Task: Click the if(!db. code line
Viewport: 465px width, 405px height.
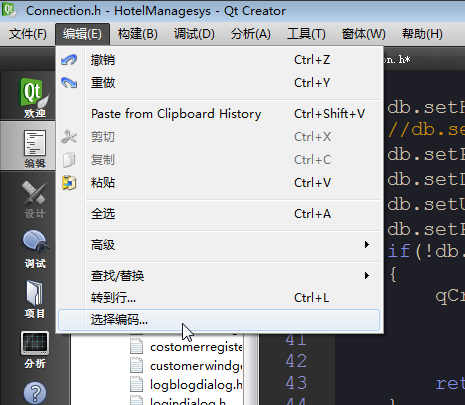Action: [426, 251]
